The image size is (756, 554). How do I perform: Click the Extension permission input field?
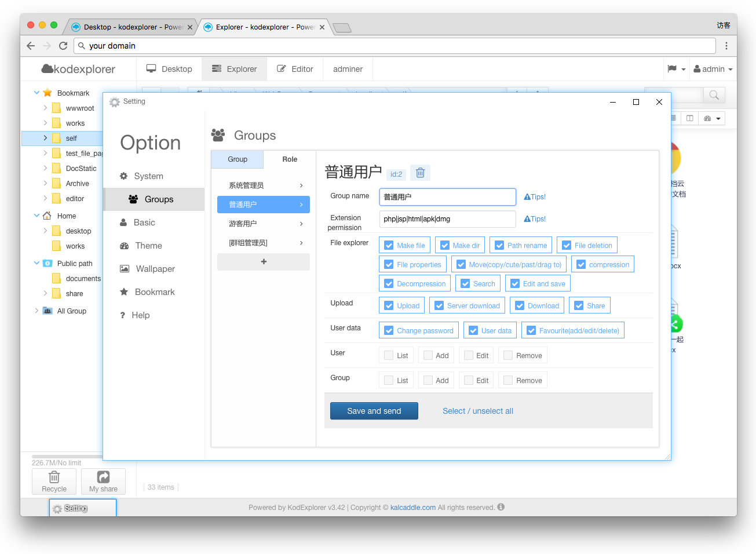(447, 219)
